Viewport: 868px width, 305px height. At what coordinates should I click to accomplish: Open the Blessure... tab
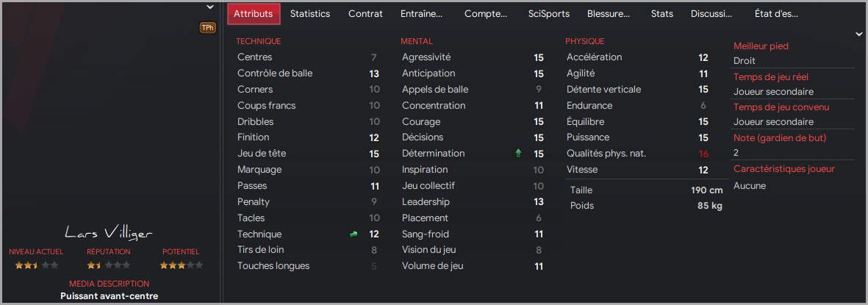click(x=609, y=14)
